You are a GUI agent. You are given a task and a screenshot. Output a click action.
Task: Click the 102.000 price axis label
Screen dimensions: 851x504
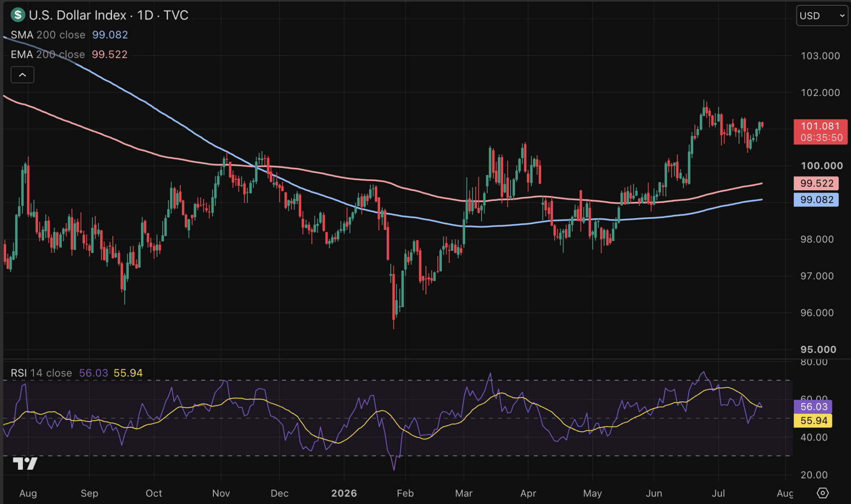[x=821, y=93]
